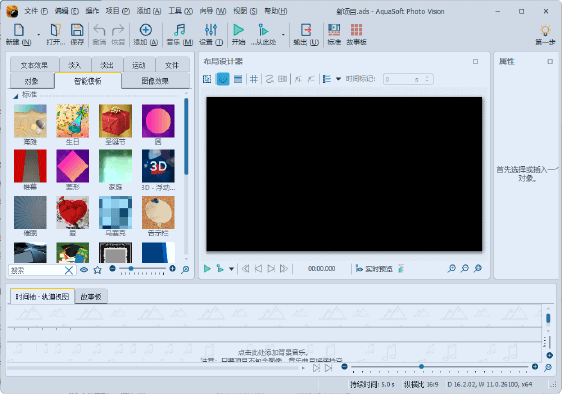This screenshot has width=562, height=394.
Task: Switch to the 运动 tab
Action: point(139,65)
